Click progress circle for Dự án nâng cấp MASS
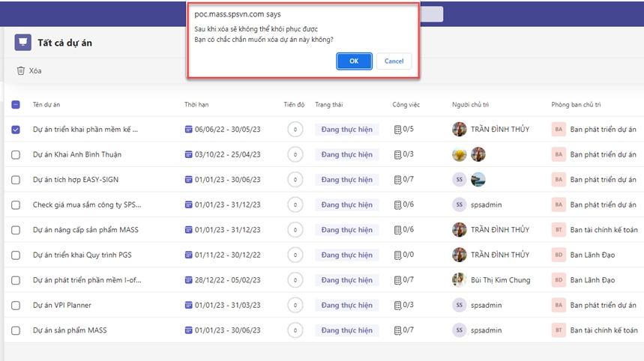The image size is (644, 361). 295,230
